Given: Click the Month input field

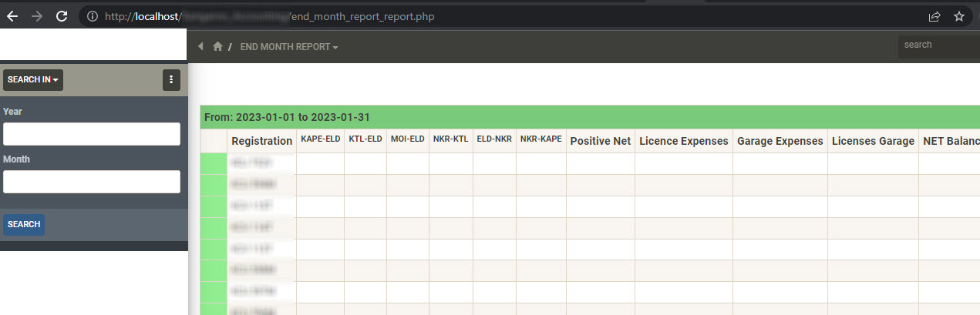Looking at the screenshot, I should (x=92, y=182).
